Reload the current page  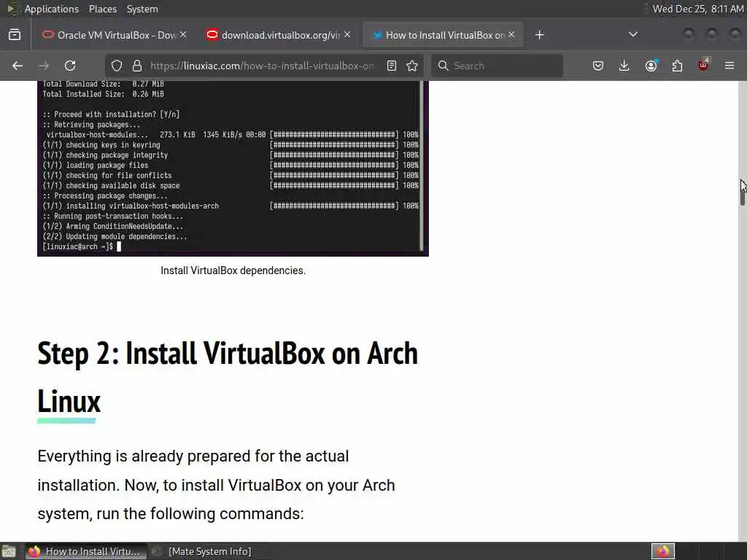pyautogui.click(x=70, y=66)
